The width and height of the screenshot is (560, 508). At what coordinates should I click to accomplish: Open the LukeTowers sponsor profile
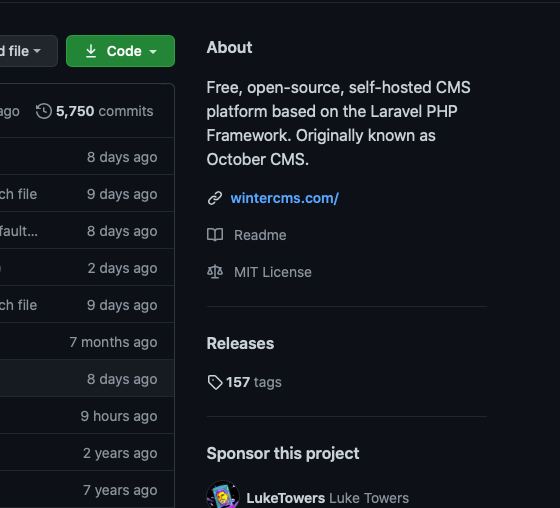pyautogui.click(x=285, y=498)
